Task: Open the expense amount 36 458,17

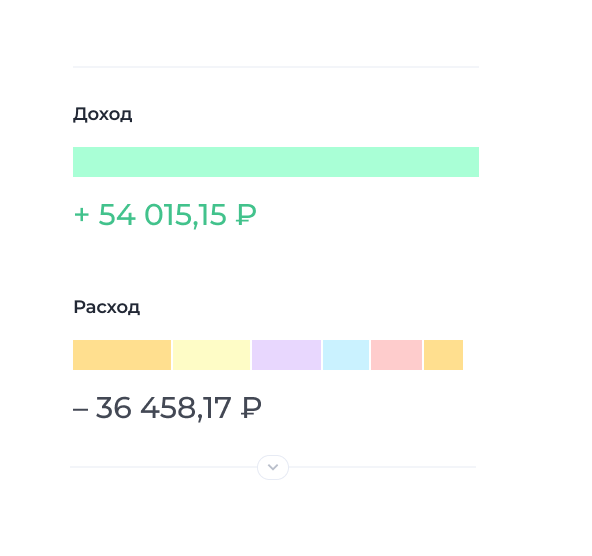Action: [163, 408]
